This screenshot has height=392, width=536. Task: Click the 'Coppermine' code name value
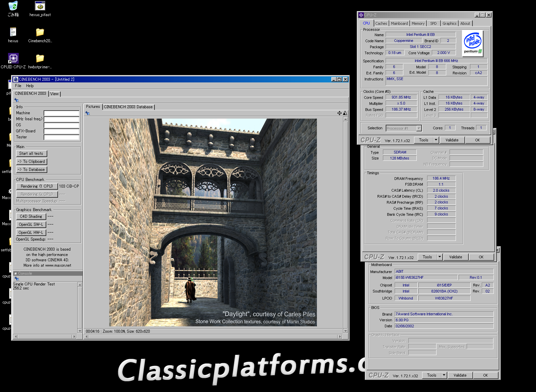[x=404, y=41]
